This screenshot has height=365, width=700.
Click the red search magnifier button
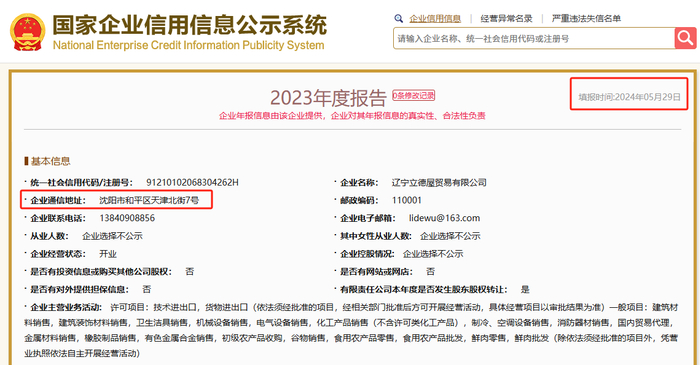pyautogui.click(x=685, y=38)
